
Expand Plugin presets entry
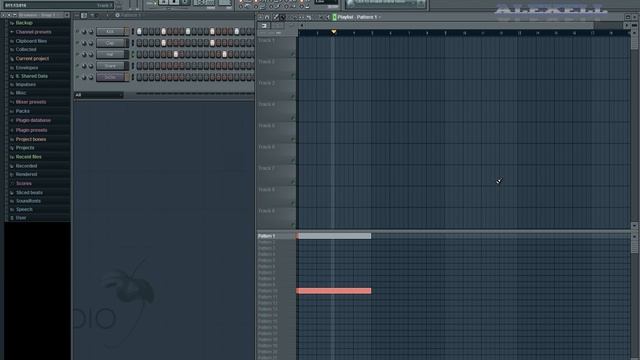tap(31, 130)
